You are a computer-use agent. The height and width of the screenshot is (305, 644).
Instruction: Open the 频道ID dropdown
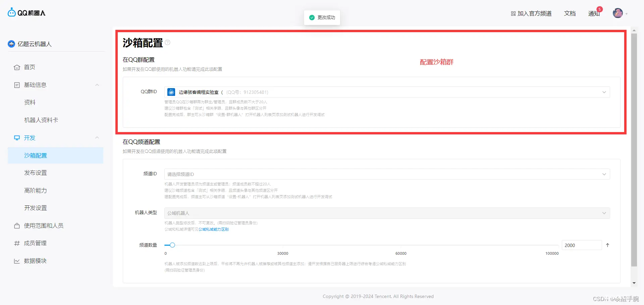click(387, 174)
